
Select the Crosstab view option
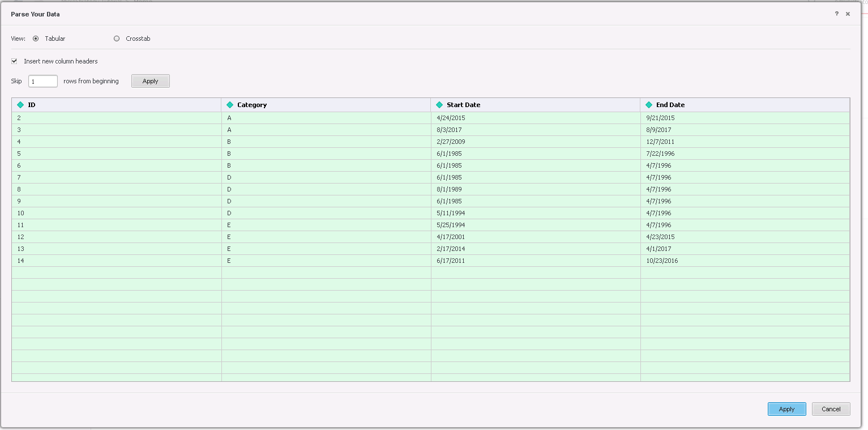coord(117,39)
